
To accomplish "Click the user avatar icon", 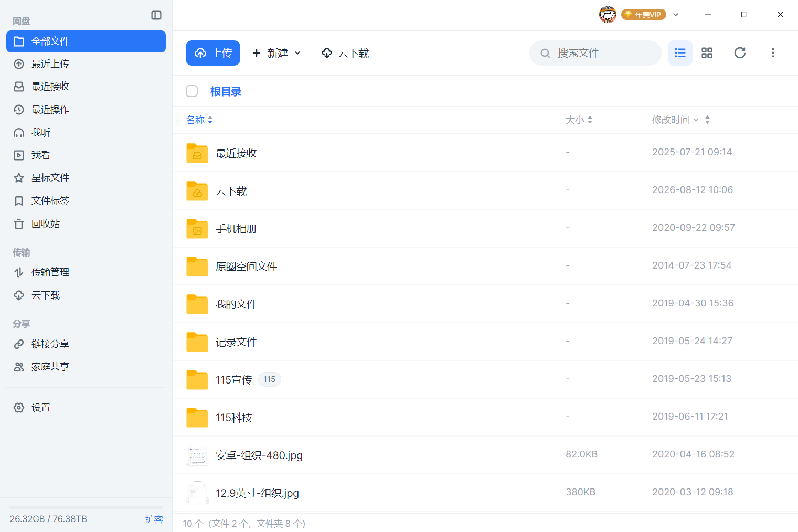I will click(x=608, y=15).
